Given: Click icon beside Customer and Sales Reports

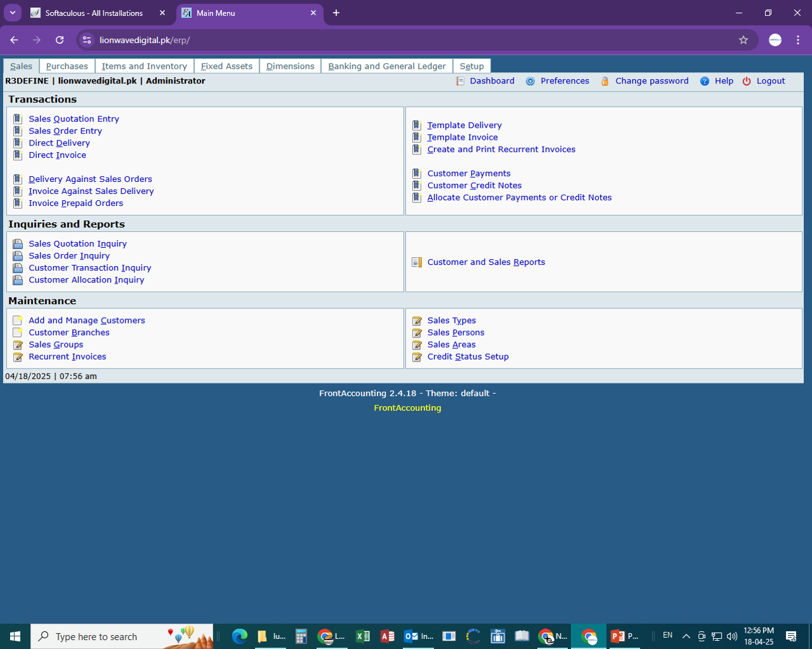Looking at the screenshot, I should pyautogui.click(x=417, y=262).
